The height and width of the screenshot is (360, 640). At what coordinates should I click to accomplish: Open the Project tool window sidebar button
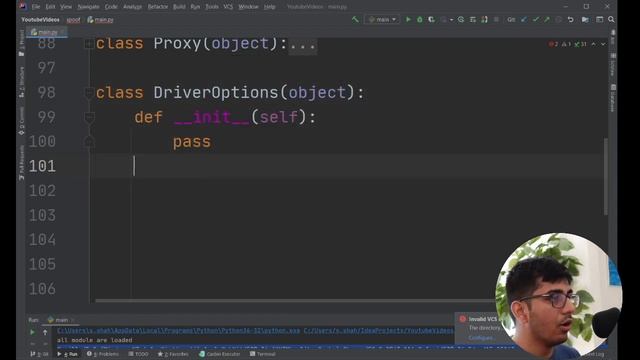[22, 42]
